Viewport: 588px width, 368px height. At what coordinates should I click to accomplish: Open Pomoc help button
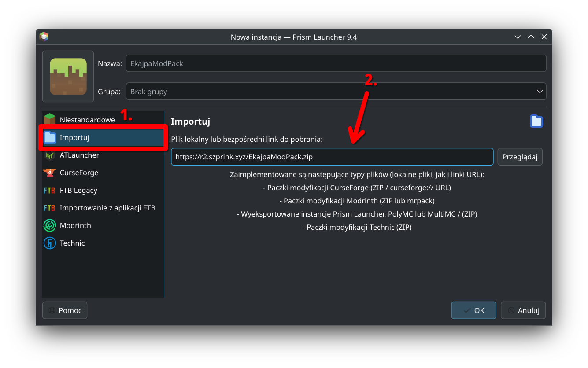coord(65,310)
